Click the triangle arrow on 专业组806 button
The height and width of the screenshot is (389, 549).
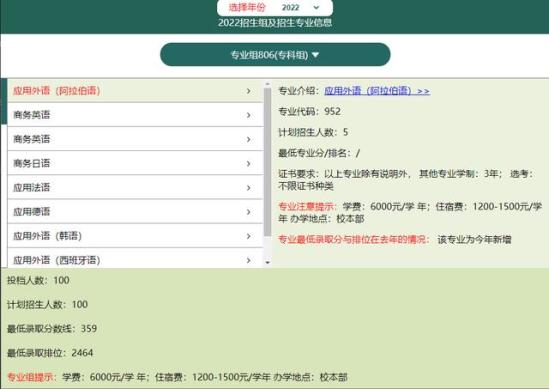315,55
